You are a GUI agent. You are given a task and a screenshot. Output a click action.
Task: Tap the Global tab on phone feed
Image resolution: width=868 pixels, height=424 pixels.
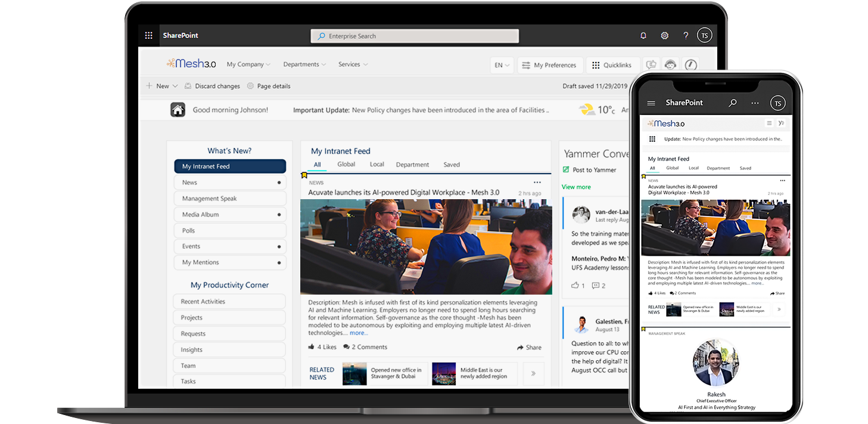(x=673, y=168)
